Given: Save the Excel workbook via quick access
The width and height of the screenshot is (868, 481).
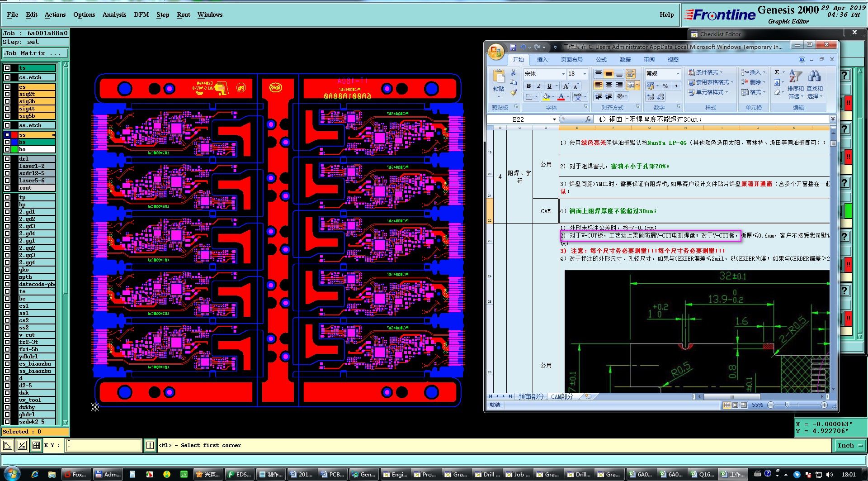Looking at the screenshot, I should tap(513, 47).
